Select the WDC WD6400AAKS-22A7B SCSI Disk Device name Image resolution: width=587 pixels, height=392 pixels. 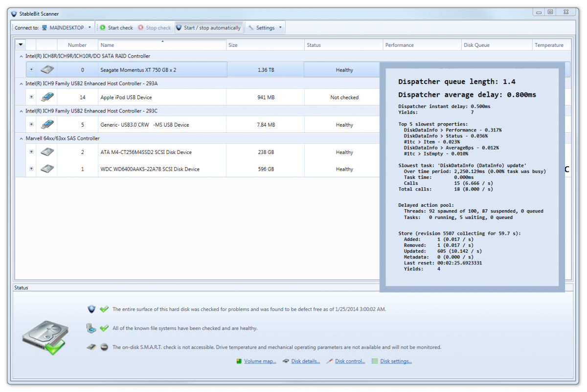[x=150, y=169]
